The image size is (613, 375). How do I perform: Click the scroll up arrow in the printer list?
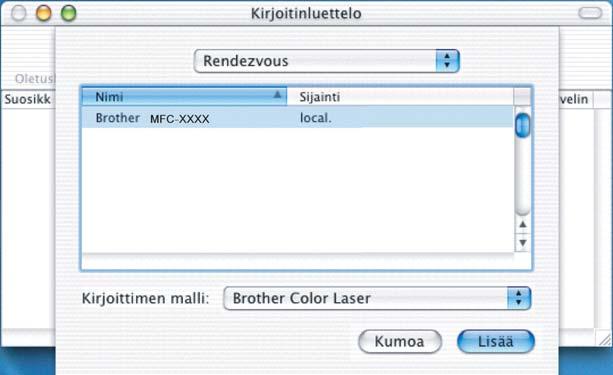522,224
